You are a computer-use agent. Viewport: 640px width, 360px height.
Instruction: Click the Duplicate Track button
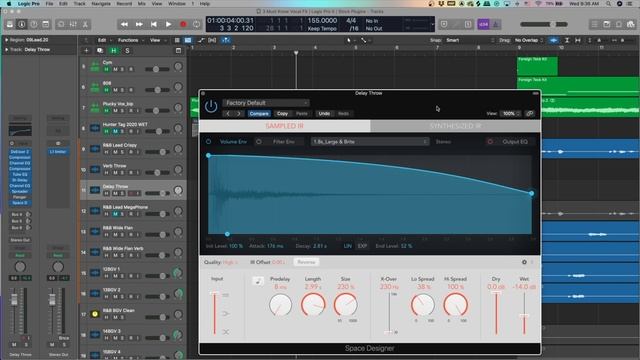tap(100, 51)
